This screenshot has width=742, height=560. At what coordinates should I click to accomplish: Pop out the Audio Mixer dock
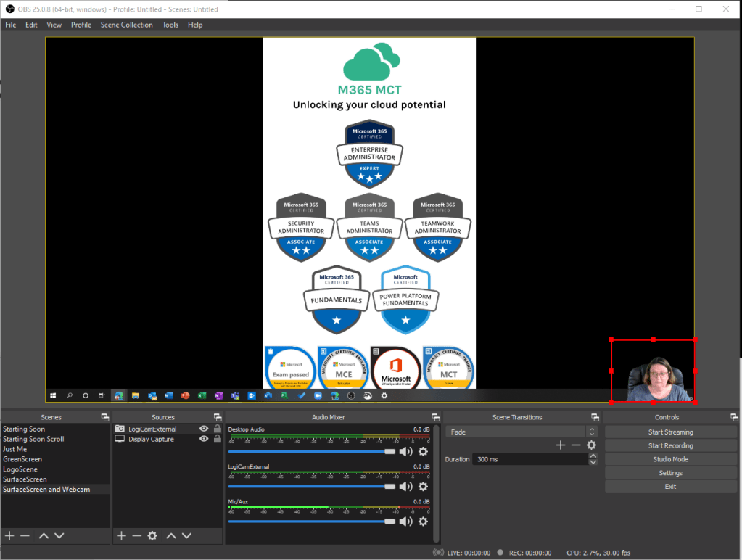(435, 418)
